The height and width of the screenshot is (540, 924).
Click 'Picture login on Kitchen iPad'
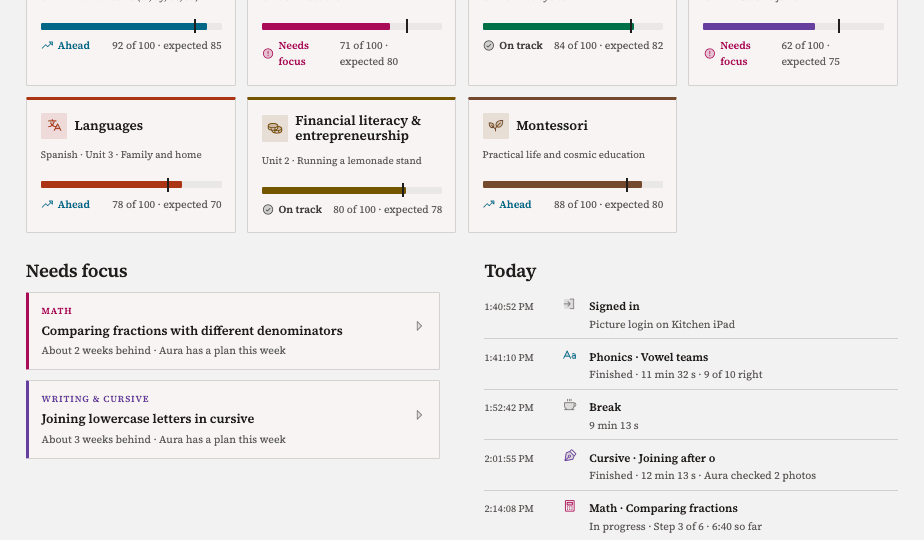click(662, 324)
